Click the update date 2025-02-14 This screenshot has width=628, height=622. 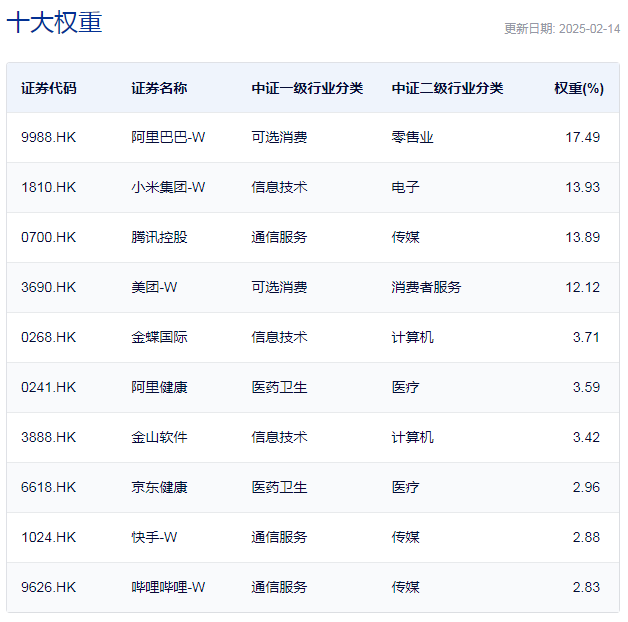point(589,29)
